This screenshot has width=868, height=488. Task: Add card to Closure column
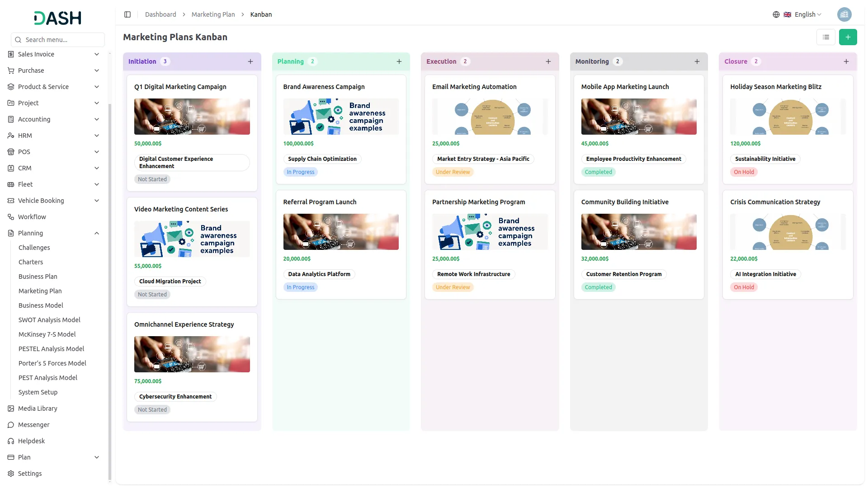pos(846,61)
